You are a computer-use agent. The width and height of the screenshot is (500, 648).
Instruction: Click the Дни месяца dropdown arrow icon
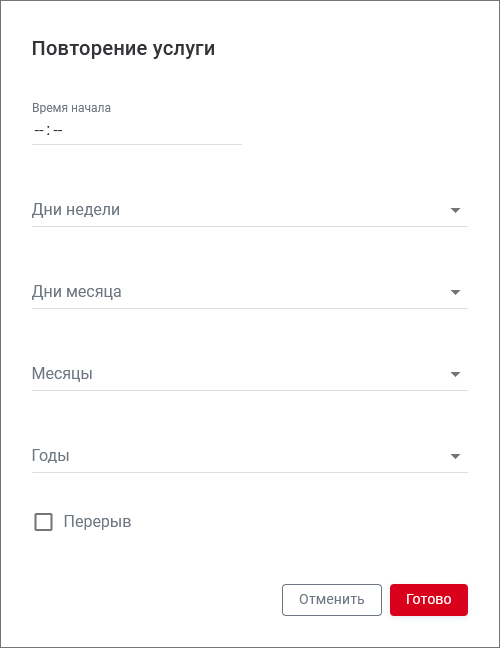(x=455, y=292)
